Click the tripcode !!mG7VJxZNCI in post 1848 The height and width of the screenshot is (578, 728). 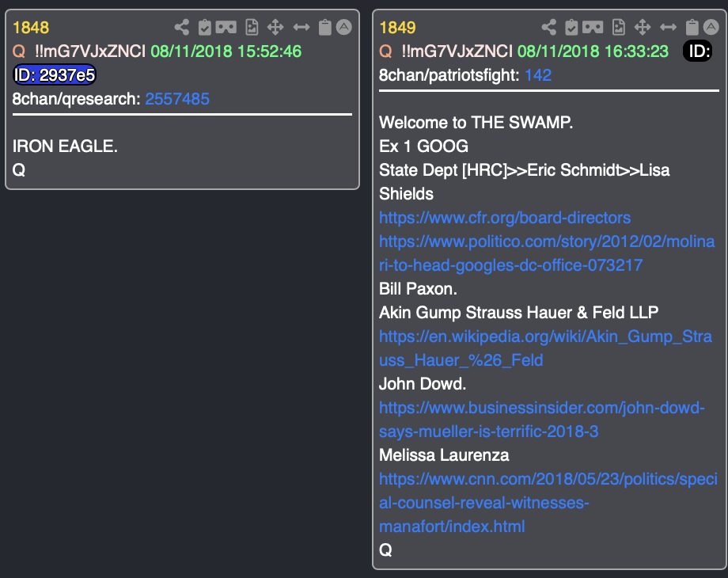[90, 51]
